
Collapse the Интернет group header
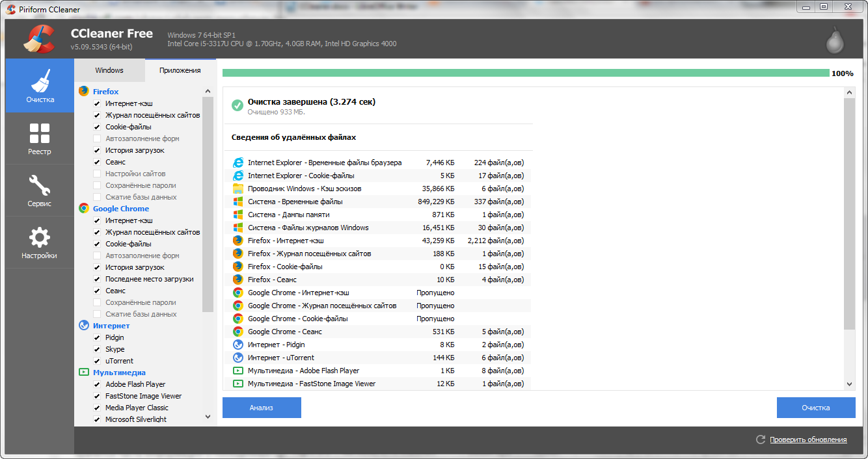pos(111,326)
